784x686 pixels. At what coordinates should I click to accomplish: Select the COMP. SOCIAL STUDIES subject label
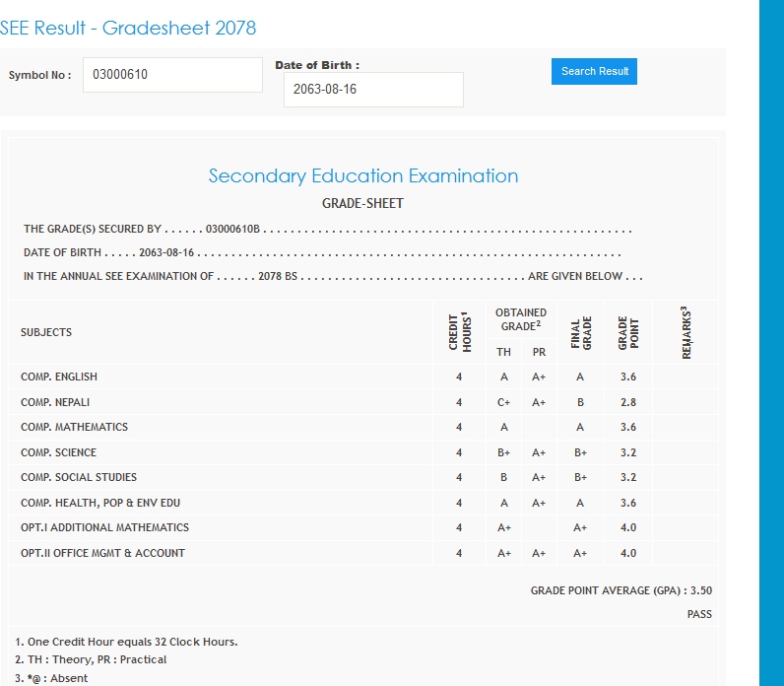[x=79, y=477]
